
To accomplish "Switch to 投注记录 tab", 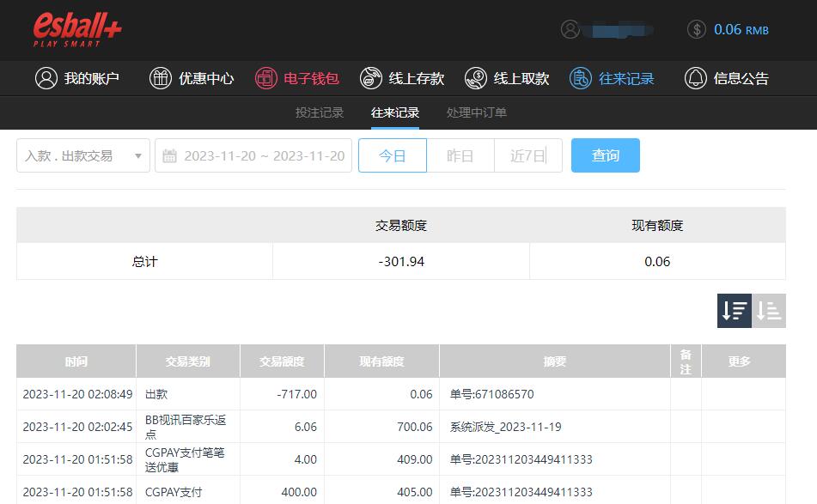I will click(320, 112).
